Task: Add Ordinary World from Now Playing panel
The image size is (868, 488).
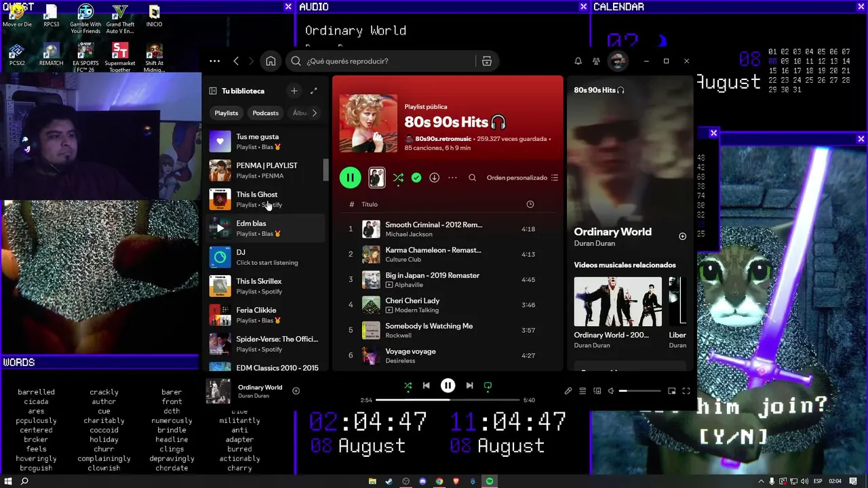Action: pos(682,237)
